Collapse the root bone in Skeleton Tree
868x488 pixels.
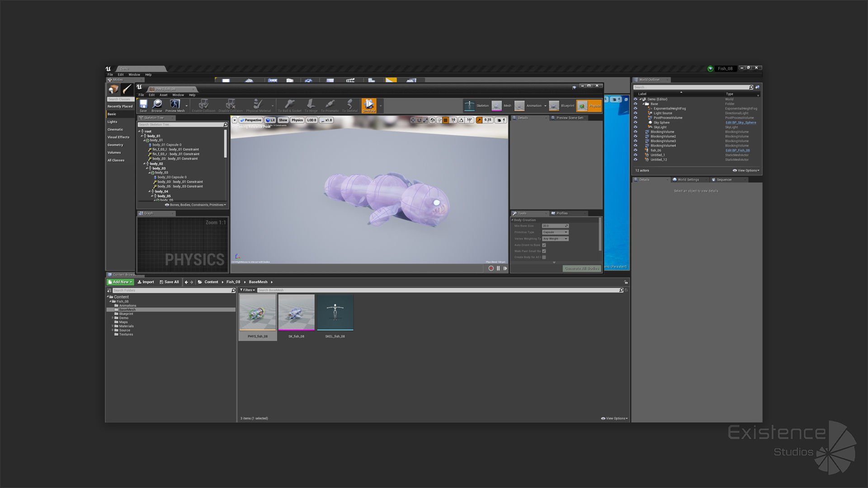[139, 131]
